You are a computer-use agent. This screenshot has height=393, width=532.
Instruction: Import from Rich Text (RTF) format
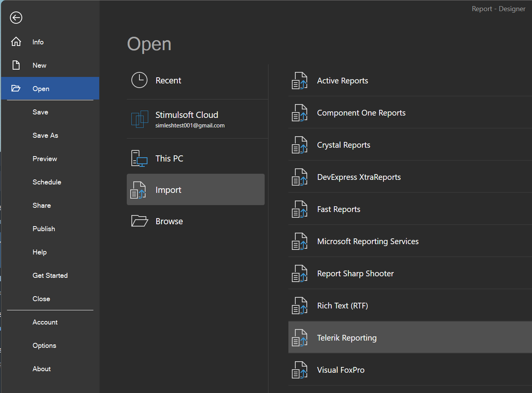click(x=410, y=306)
